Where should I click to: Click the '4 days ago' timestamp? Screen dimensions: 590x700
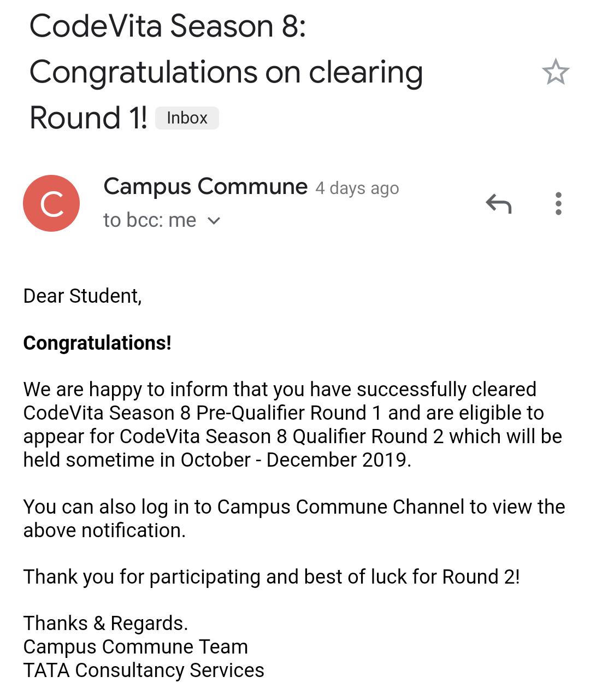click(x=357, y=188)
